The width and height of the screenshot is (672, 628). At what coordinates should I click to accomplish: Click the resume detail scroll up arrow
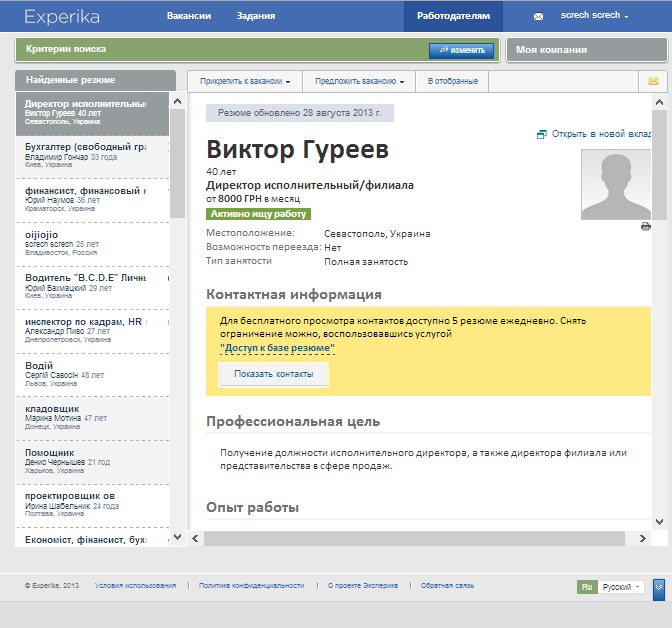coord(659,102)
